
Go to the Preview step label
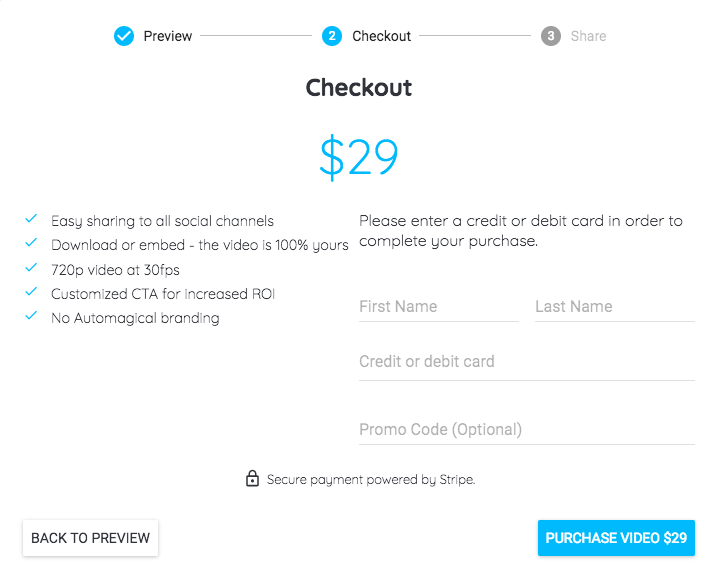168,36
